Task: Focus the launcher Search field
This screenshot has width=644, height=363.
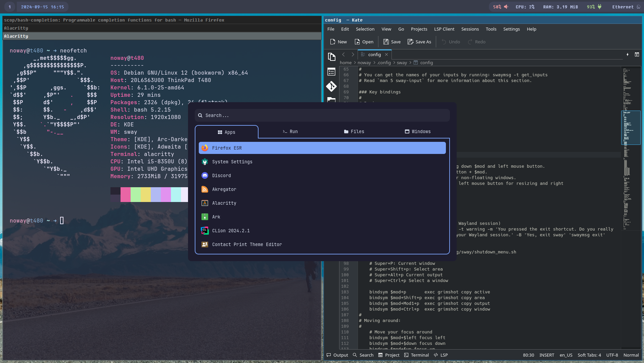Action: (x=322, y=115)
